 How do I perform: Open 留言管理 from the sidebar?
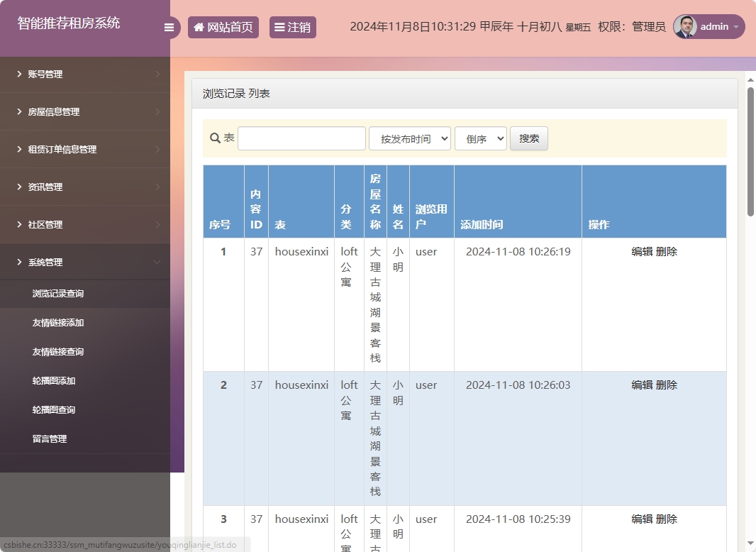(x=50, y=438)
